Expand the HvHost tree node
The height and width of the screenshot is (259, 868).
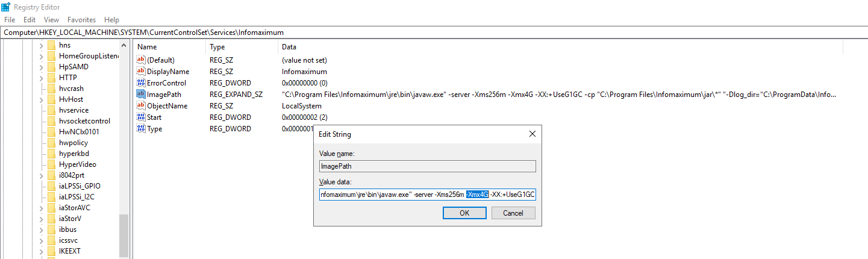coord(42,99)
